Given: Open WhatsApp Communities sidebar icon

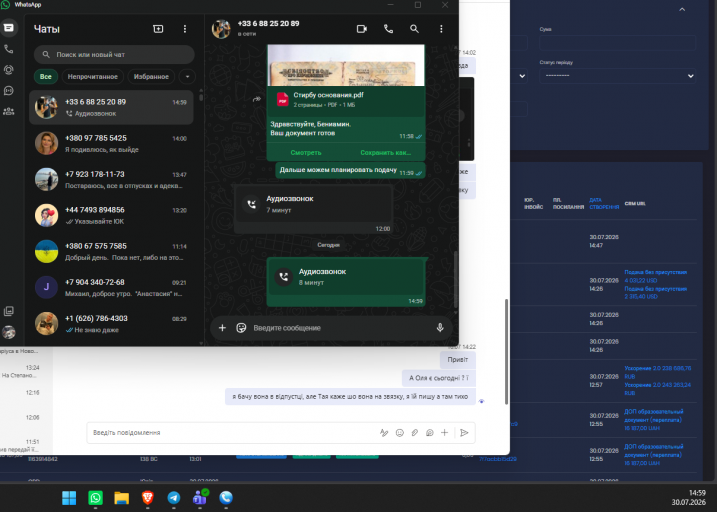Looking at the screenshot, I should [9, 111].
